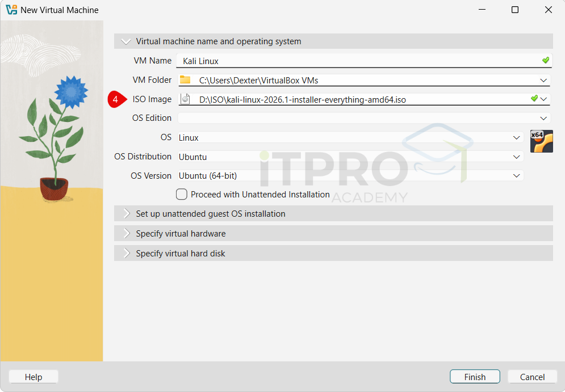565x392 pixels.
Task: Click the VM Folder path C:\Users\Dexter\VirtualBox VMs
Action: [x=259, y=80]
